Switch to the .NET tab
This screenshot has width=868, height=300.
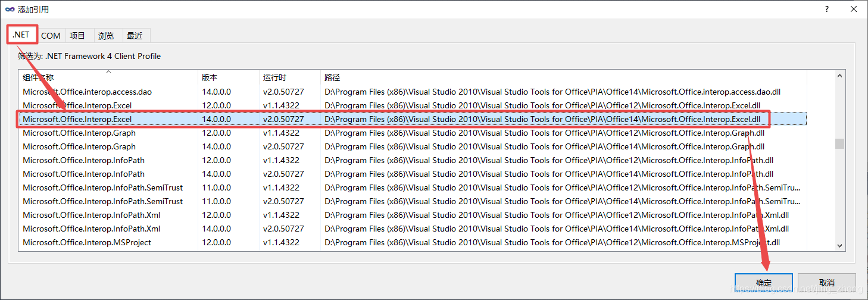pos(21,35)
